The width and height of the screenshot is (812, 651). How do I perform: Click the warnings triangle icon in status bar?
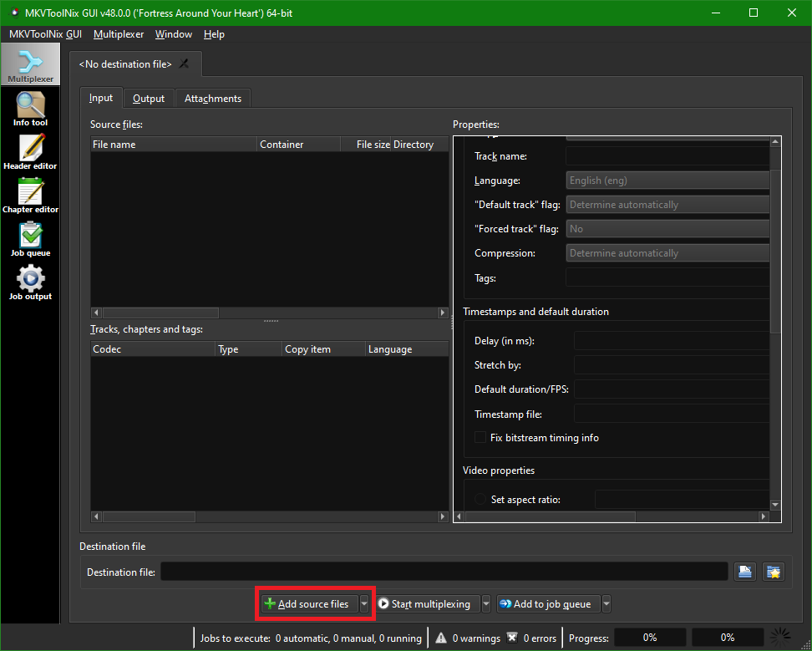point(441,638)
